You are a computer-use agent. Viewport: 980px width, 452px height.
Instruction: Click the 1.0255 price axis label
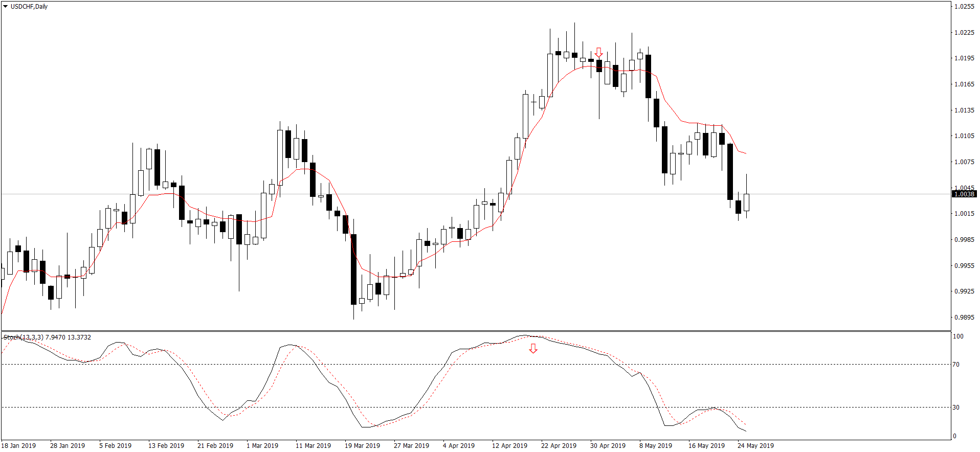(964, 7)
